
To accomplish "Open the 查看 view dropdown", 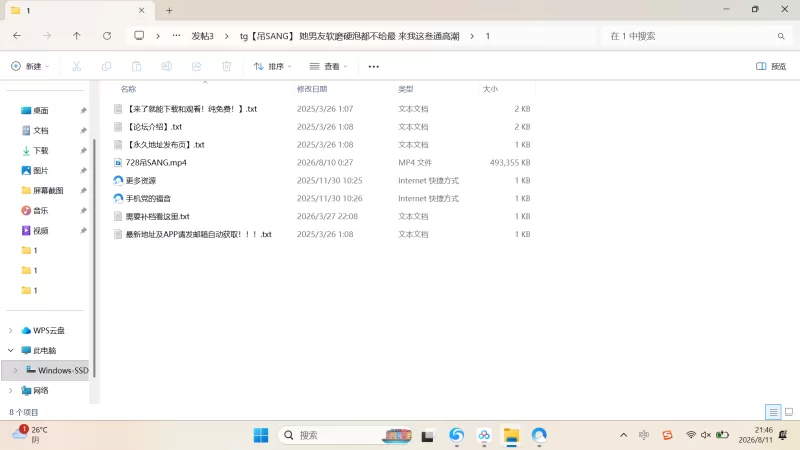I will [x=329, y=66].
